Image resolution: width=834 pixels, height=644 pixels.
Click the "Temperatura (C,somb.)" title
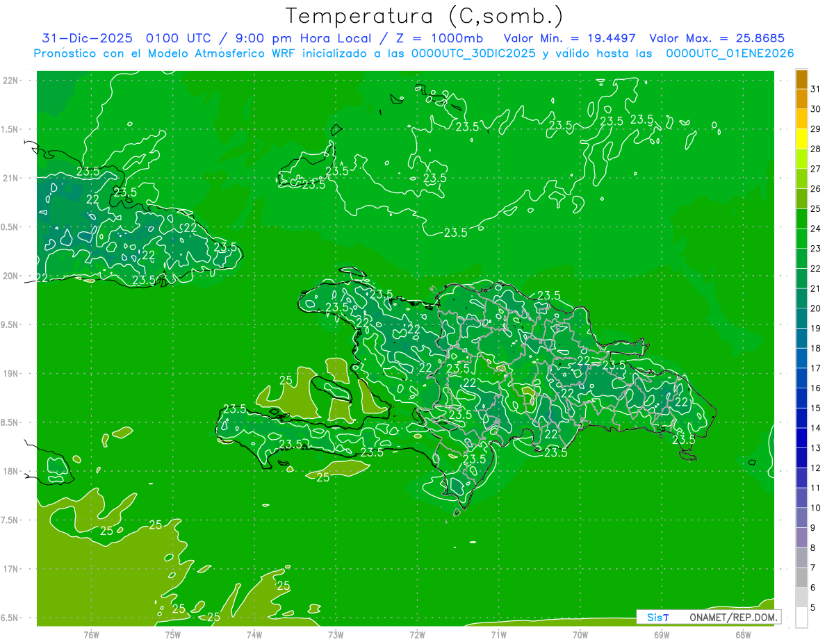(425, 16)
